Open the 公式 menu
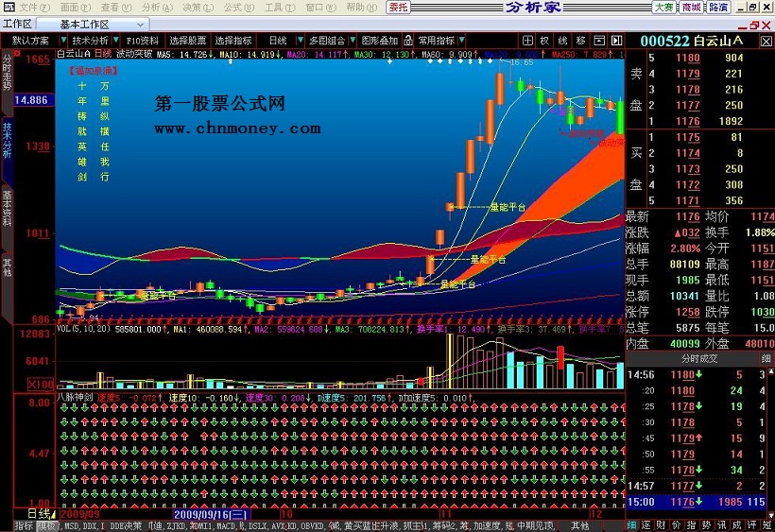775x532 pixels. point(239,8)
